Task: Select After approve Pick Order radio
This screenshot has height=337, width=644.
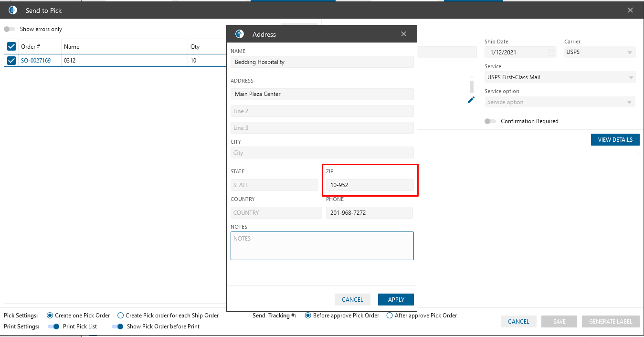Action: click(390, 316)
